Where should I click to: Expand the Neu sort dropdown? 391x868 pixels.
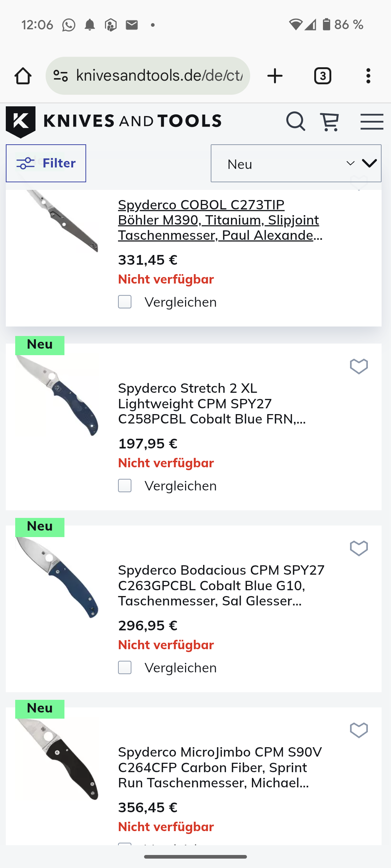point(296,163)
